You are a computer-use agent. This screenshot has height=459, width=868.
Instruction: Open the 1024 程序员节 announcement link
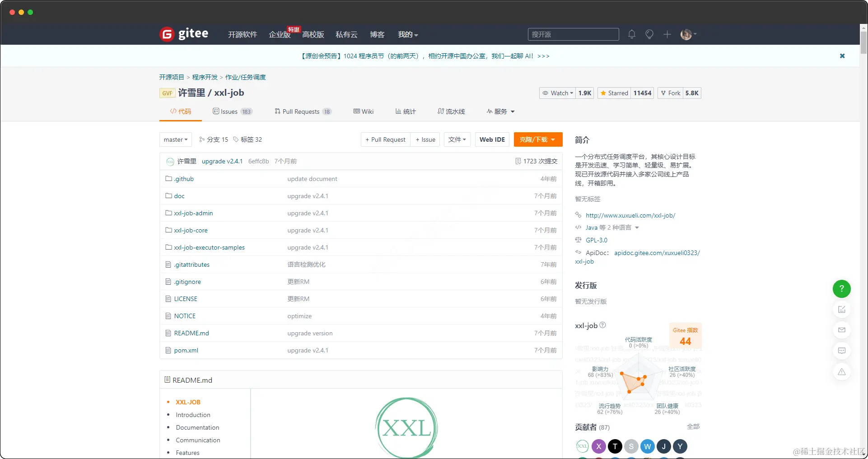(425, 56)
